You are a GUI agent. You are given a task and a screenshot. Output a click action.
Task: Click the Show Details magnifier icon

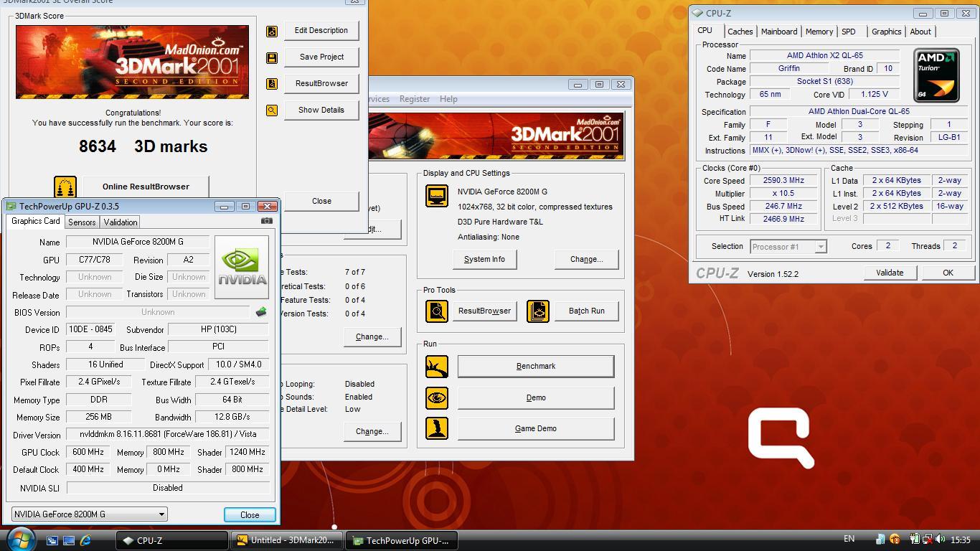pyautogui.click(x=272, y=110)
